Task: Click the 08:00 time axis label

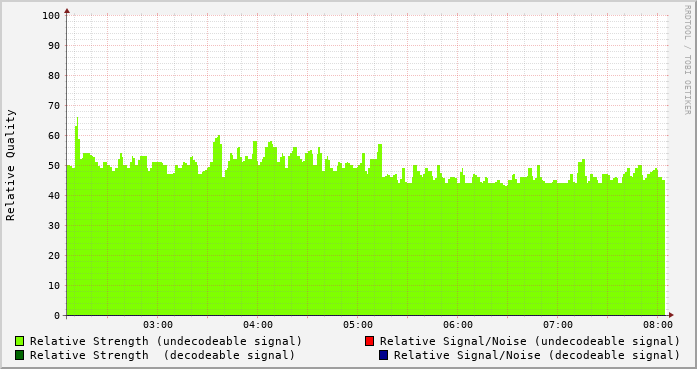Action: coord(658,325)
